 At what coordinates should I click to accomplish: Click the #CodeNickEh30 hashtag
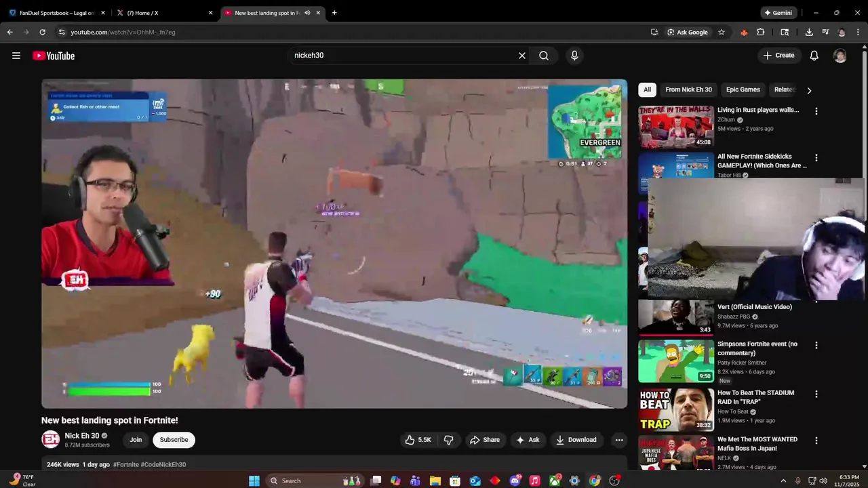(163, 465)
